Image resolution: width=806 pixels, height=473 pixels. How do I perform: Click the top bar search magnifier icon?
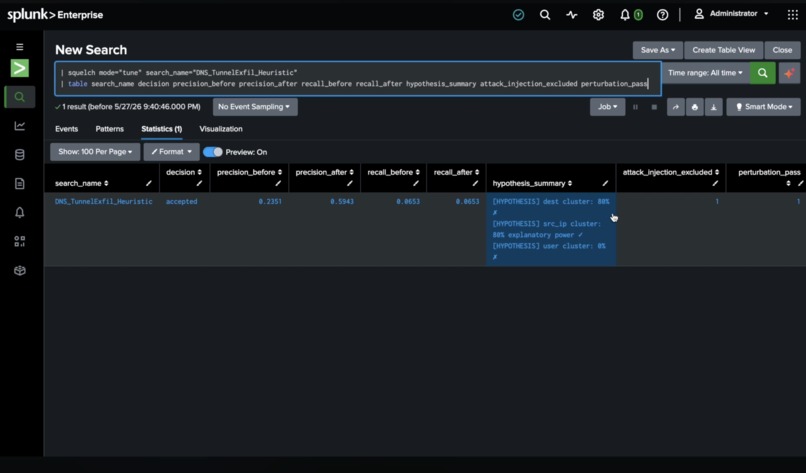[x=545, y=15]
